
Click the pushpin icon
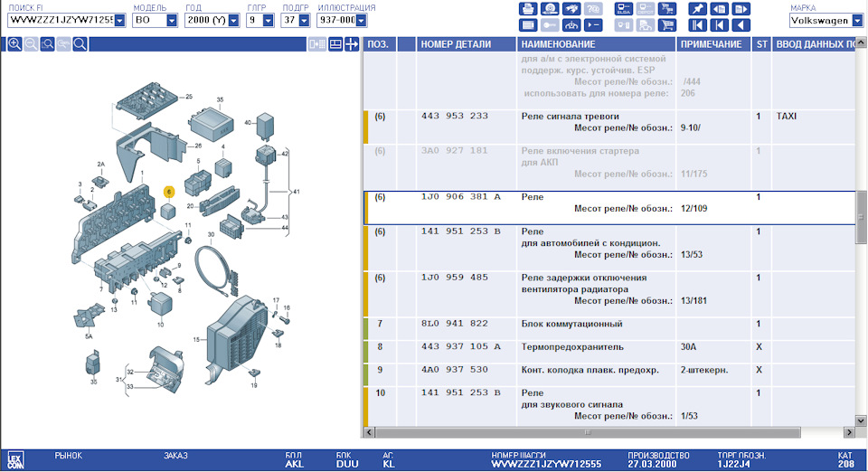pos(697,9)
